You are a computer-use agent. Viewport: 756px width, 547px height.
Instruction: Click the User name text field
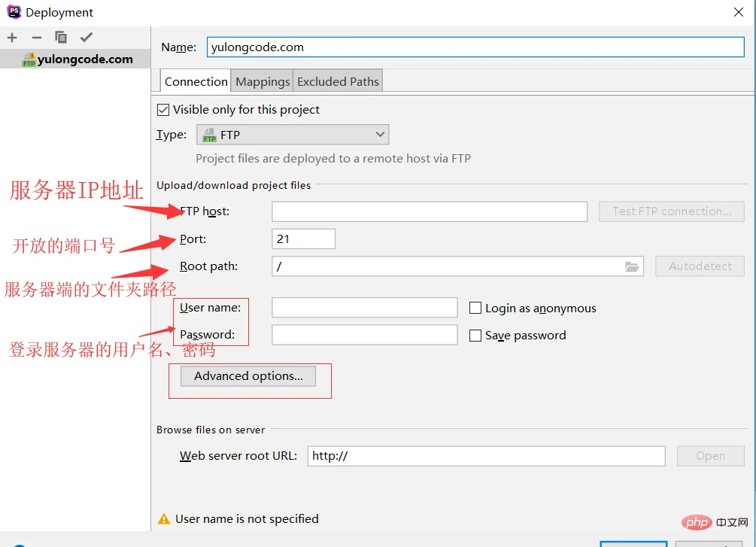point(364,308)
